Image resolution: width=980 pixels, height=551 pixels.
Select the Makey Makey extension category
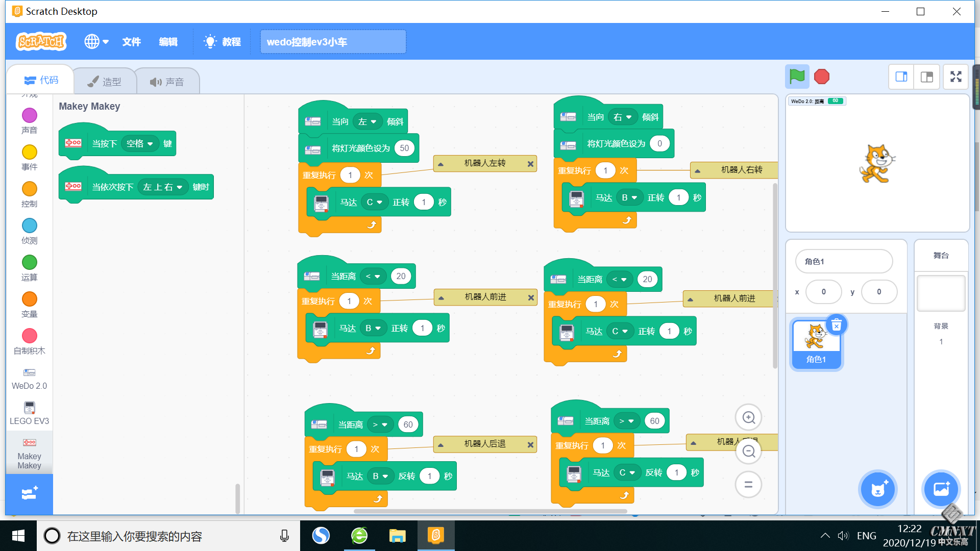29,452
